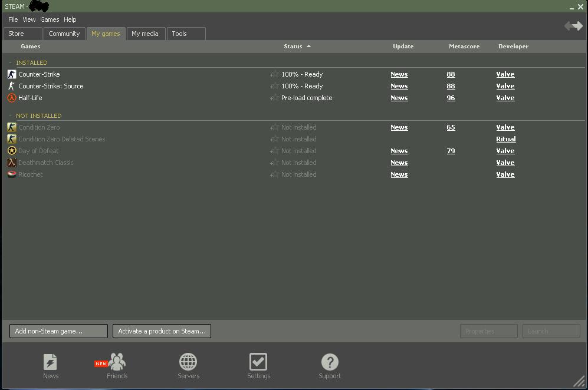Screen dimensions: 588x390
Task: Switch to the Tools tab
Action: (x=186, y=34)
